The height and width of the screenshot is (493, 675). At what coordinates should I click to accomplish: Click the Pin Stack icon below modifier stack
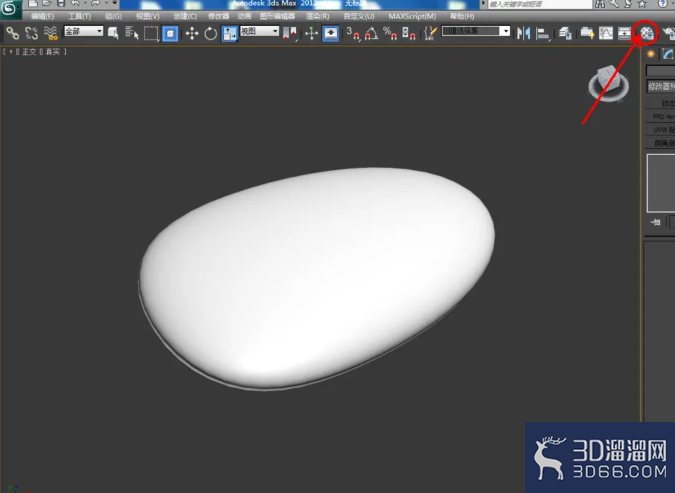click(x=656, y=222)
